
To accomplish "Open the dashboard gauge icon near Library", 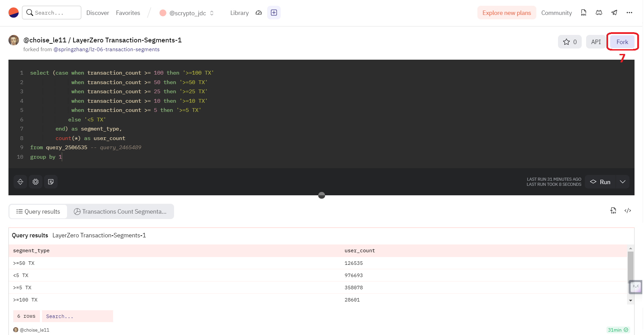I will point(259,13).
